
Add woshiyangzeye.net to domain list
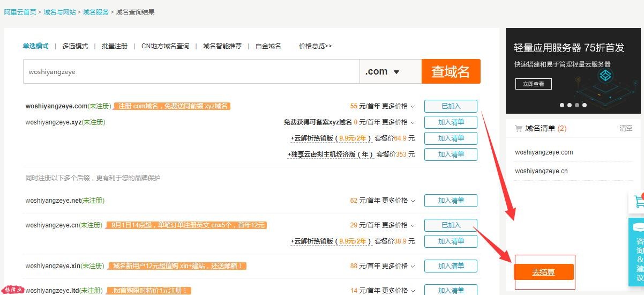click(451, 201)
